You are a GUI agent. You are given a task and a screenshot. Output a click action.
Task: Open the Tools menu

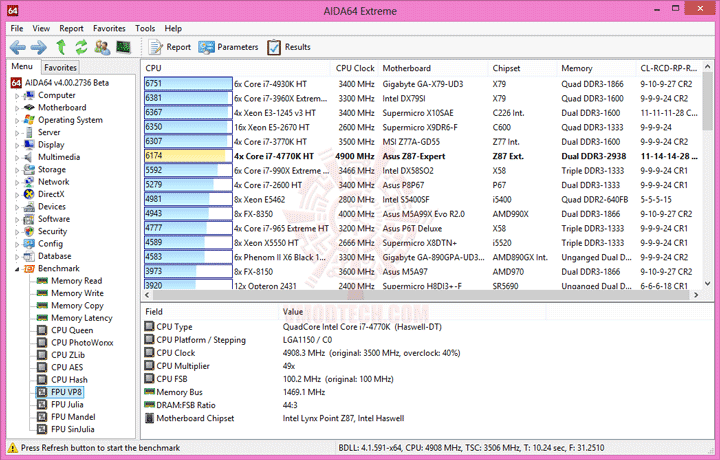click(145, 28)
